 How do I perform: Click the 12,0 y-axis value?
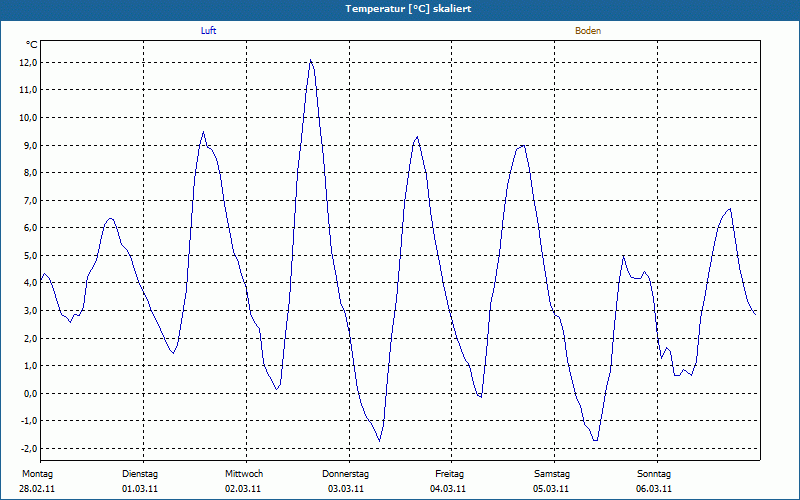tap(28, 62)
